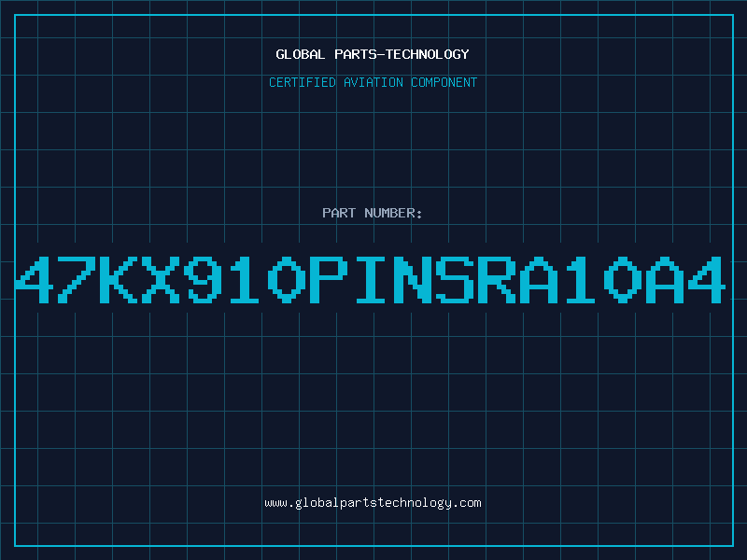Screen dimensions: 747x560
Task: Click the letter N in the part number
Action: 413,279
